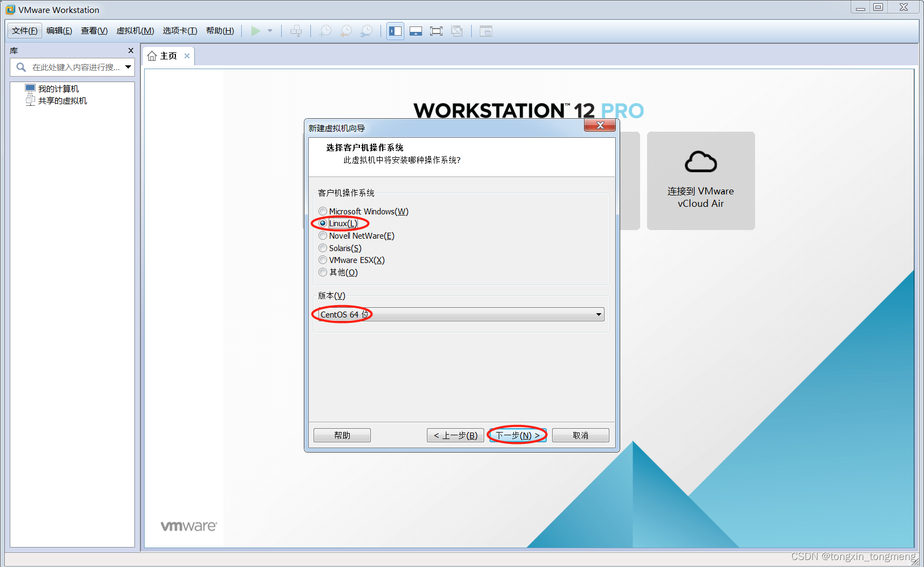Enter full screen mode icon
Viewport: 924px width, 567px height.
(x=436, y=31)
